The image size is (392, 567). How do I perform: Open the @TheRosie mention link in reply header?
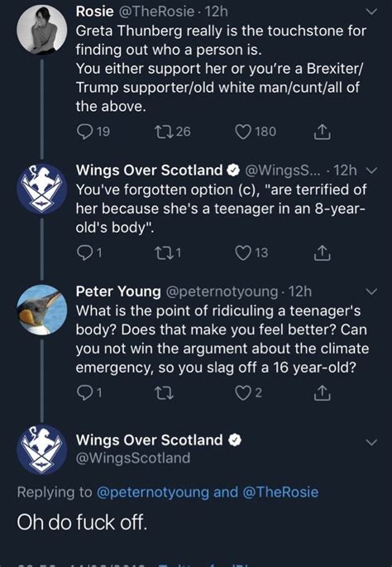(x=280, y=493)
